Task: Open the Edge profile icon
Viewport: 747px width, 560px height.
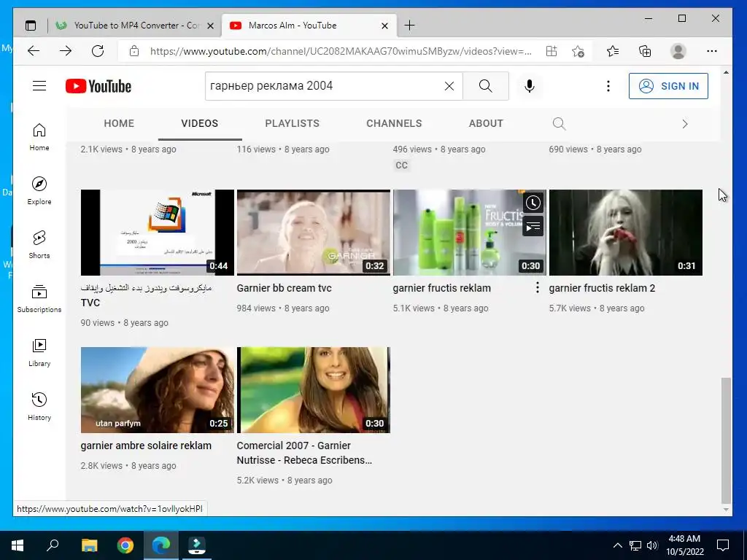Action: (678, 51)
